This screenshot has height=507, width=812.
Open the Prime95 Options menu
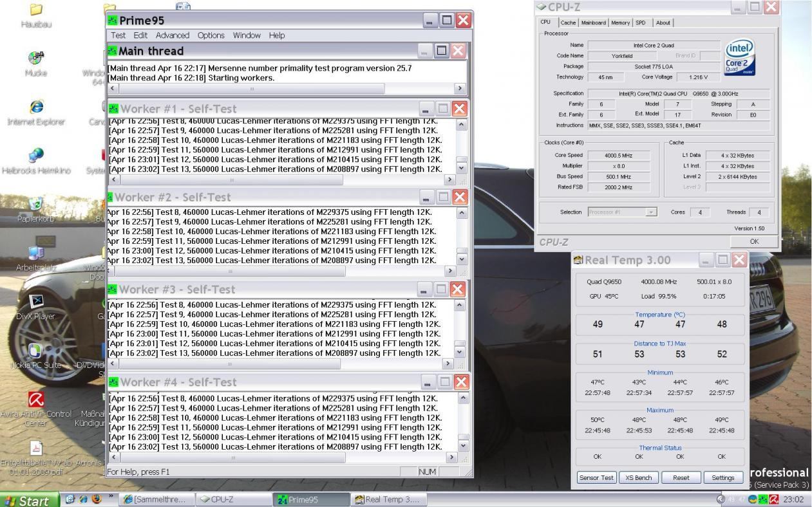coord(211,35)
